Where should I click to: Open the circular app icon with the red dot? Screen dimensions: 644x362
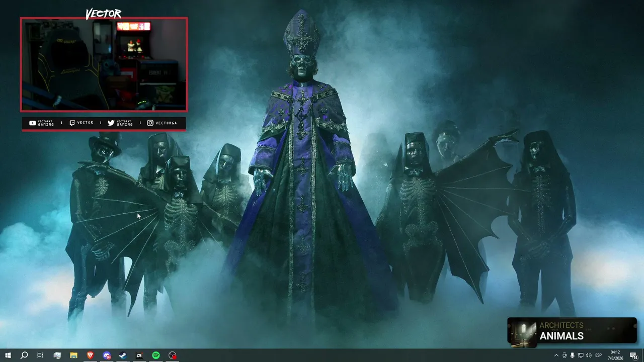[x=173, y=355]
